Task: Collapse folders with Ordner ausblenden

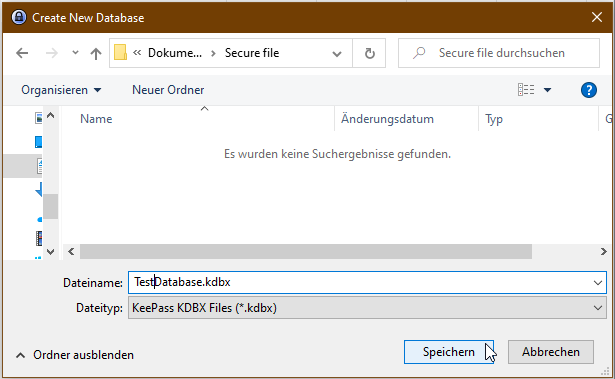Action: point(75,355)
